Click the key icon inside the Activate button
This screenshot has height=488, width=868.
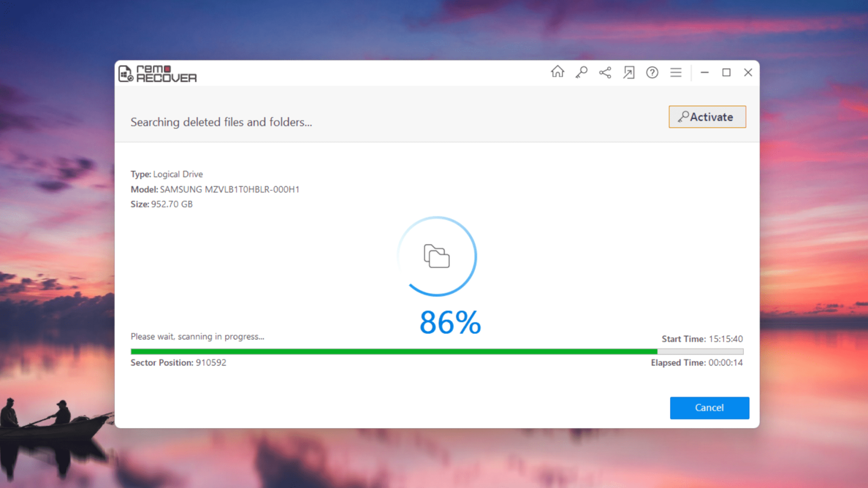click(684, 117)
